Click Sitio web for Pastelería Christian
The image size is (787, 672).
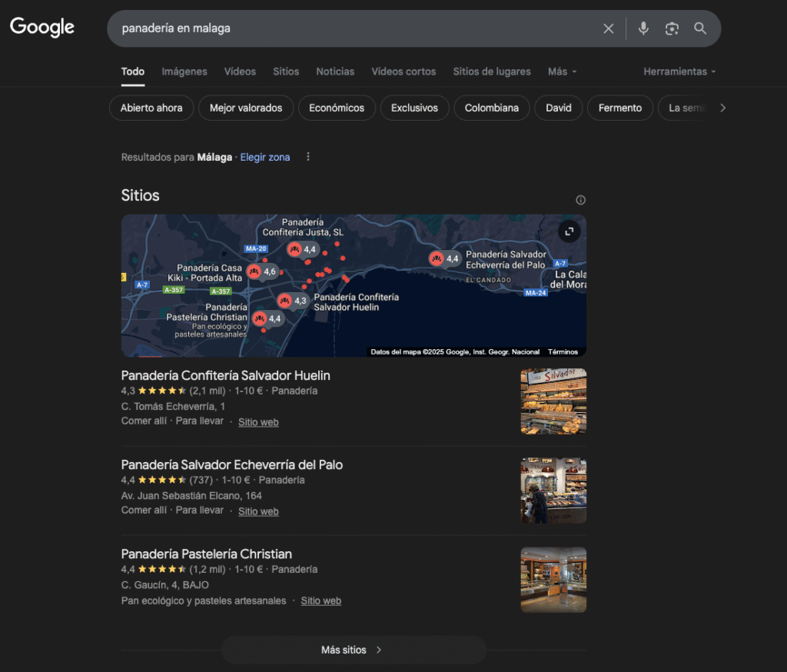click(321, 601)
